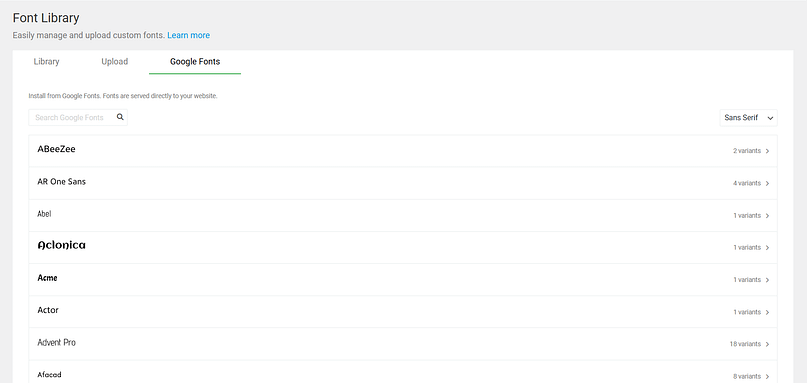Select the Afacad font name

point(49,375)
